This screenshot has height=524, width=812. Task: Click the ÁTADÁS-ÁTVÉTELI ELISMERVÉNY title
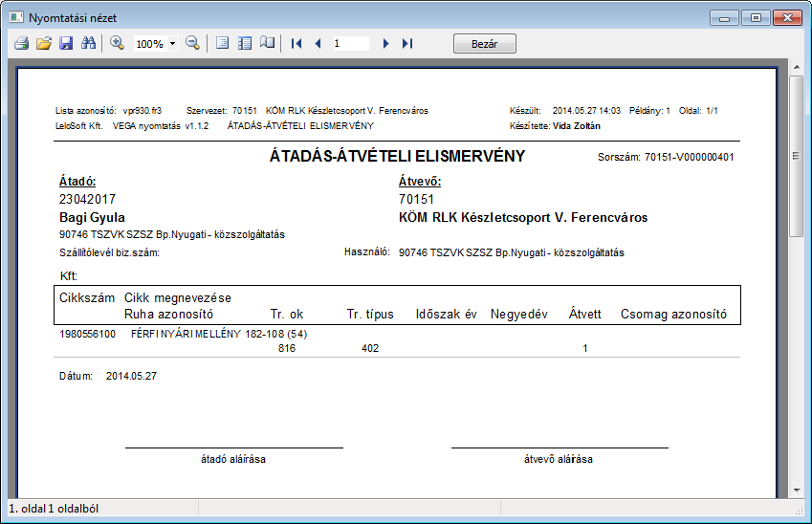(x=397, y=157)
